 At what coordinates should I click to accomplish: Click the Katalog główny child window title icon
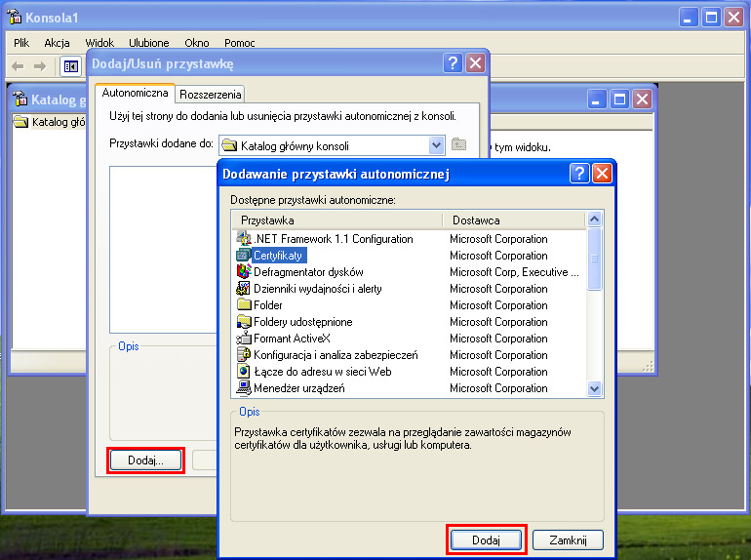click(x=20, y=100)
